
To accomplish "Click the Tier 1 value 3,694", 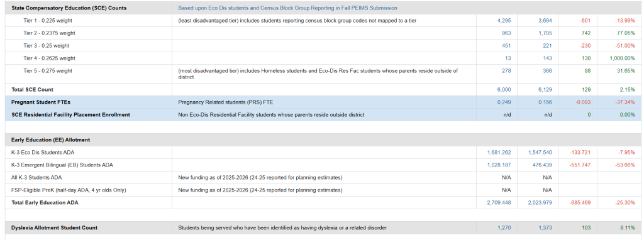I will [545, 21].
